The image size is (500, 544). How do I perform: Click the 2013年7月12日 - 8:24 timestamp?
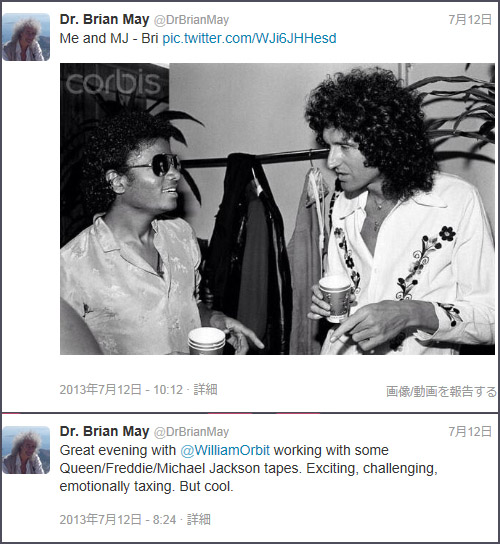coord(118,519)
